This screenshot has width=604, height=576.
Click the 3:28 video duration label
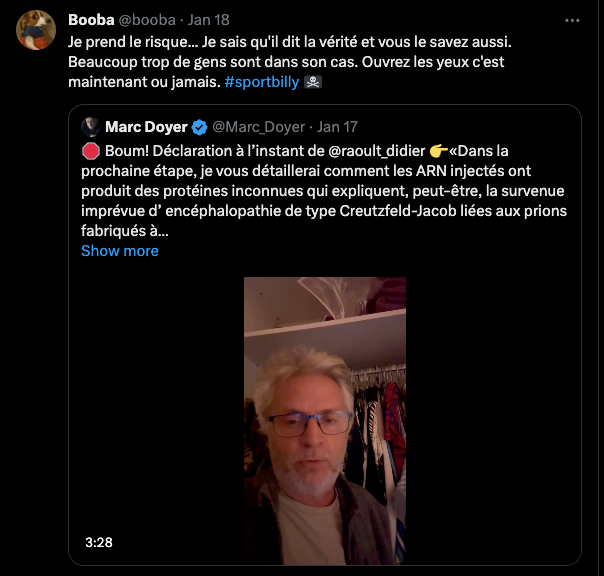tap(99, 542)
